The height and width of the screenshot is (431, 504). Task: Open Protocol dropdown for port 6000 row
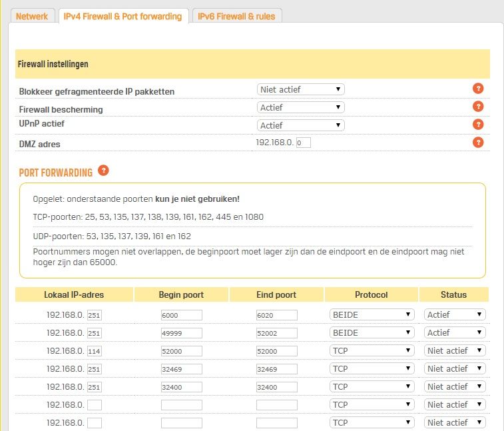click(x=372, y=314)
